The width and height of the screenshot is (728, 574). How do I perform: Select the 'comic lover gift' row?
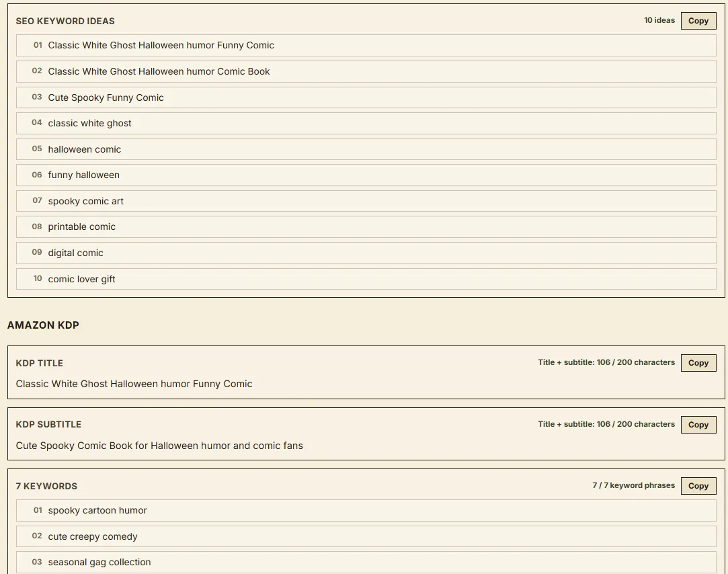coord(366,279)
